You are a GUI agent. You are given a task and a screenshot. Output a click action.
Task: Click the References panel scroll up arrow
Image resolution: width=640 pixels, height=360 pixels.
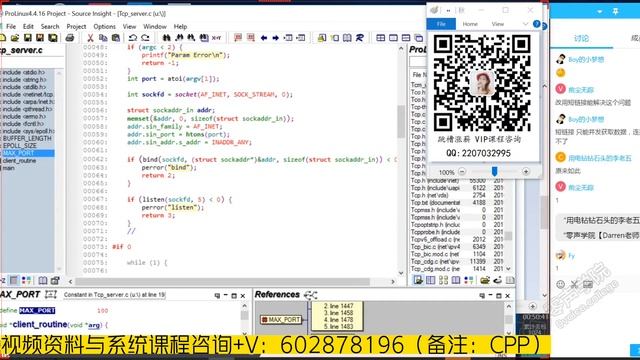[x=509, y=306]
